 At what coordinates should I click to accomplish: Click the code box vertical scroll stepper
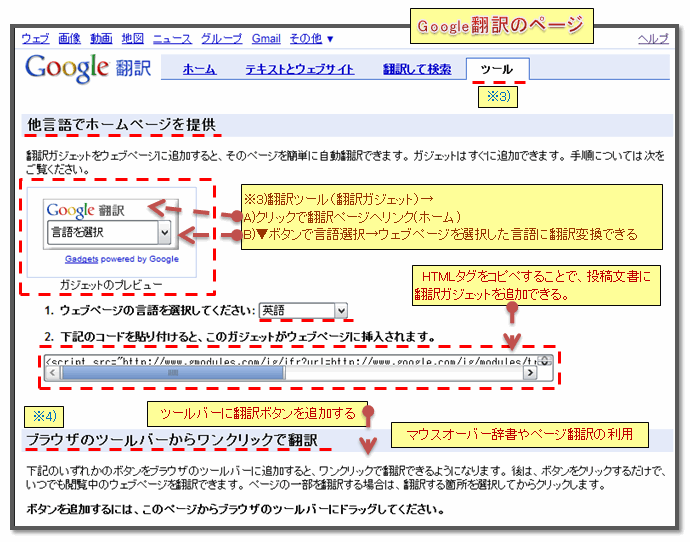click(545, 361)
